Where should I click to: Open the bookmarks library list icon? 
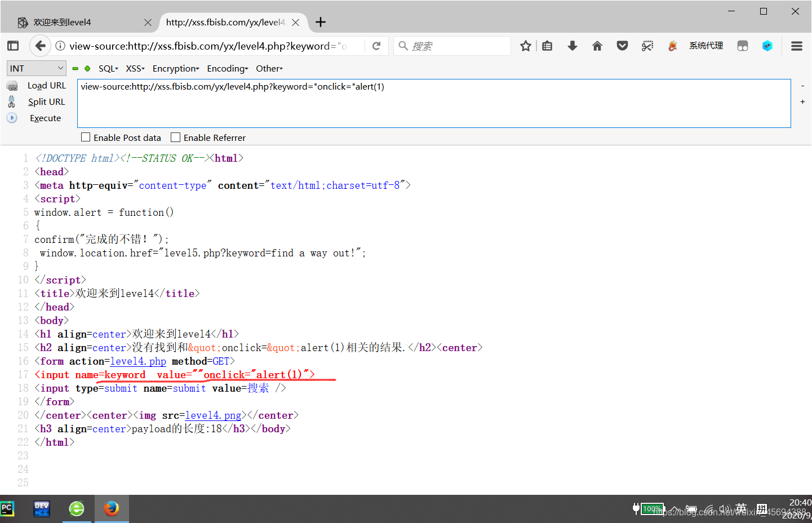click(547, 46)
